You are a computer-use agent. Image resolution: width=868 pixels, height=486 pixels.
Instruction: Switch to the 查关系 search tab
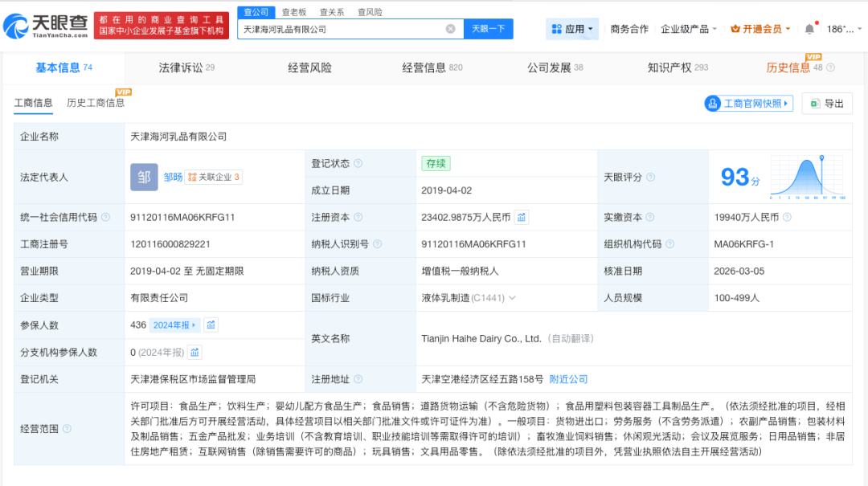pyautogui.click(x=332, y=12)
